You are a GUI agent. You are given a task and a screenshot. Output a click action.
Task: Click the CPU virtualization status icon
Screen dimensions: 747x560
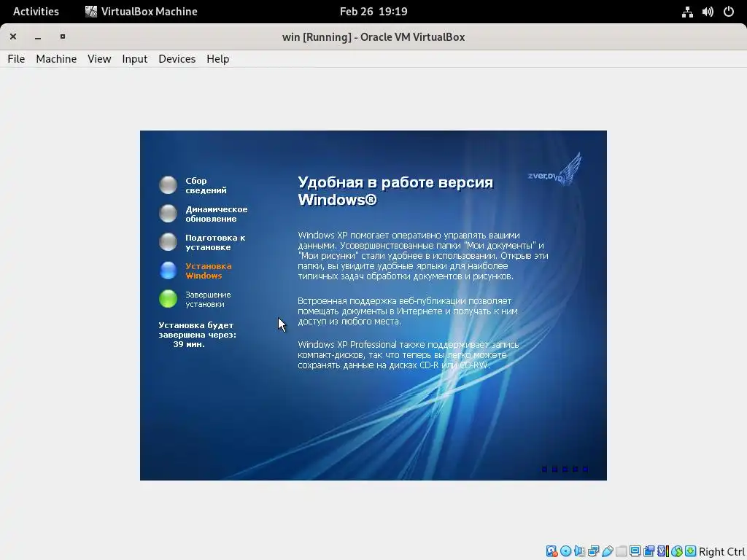662,551
